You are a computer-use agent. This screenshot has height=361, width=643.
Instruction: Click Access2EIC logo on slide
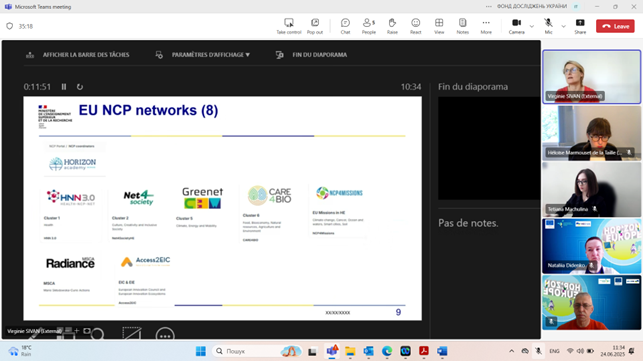tap(145, 261)
